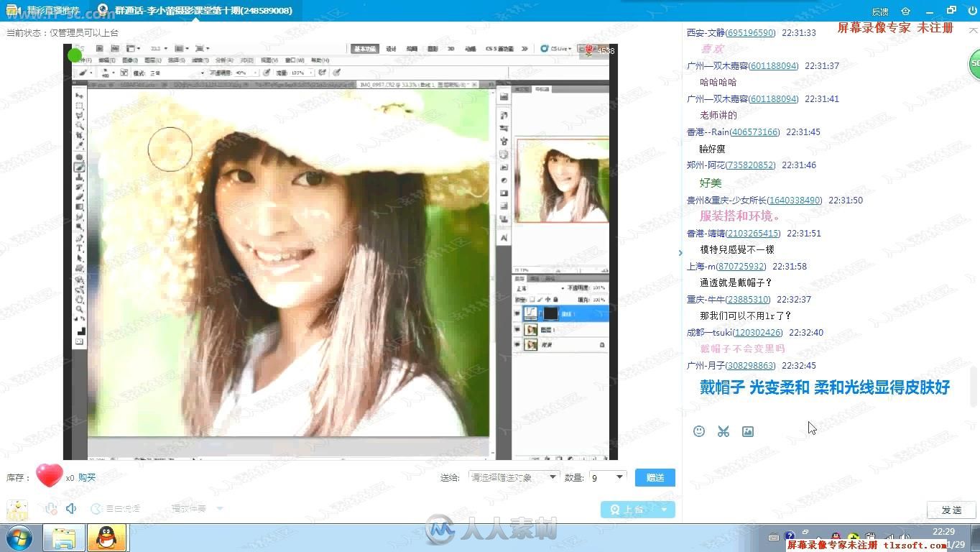This screenshot has width=980, height=552.
Task: Select the Crop tool
Action: coord(79,135)
